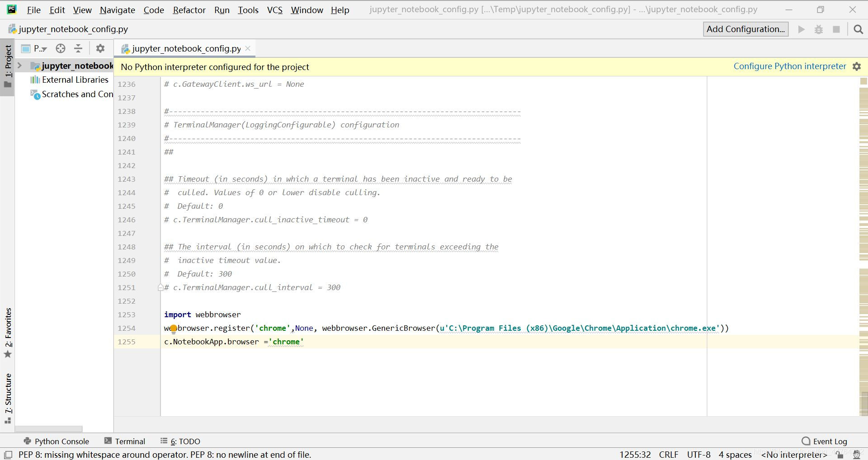The image size is (868, 460).
Task: Open the Refactor menu
Action: tap(189, 10)
